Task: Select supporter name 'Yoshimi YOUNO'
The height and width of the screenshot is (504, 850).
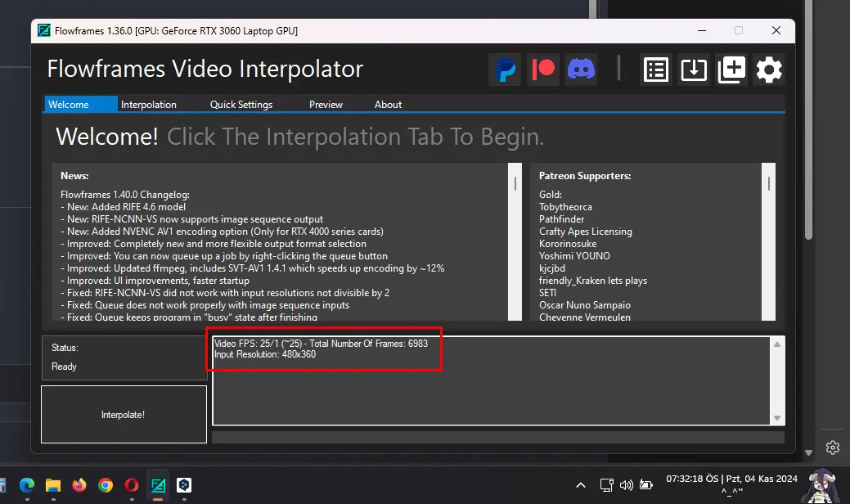Action: coord(574,256)
